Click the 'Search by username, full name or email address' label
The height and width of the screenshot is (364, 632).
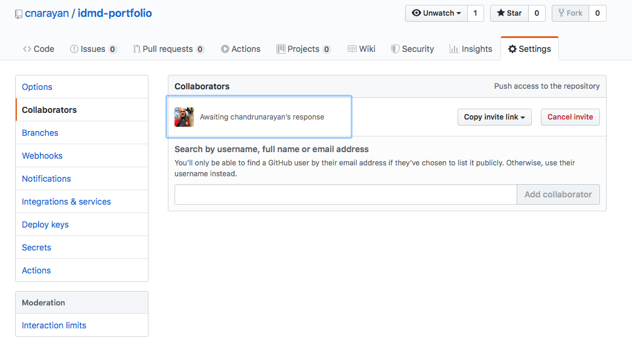tap(272, 149)
